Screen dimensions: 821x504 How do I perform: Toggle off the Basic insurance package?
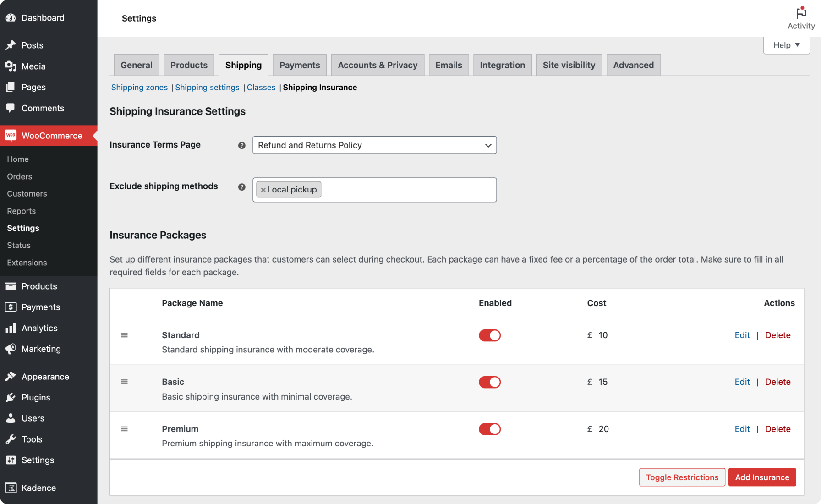click(489, 382)
